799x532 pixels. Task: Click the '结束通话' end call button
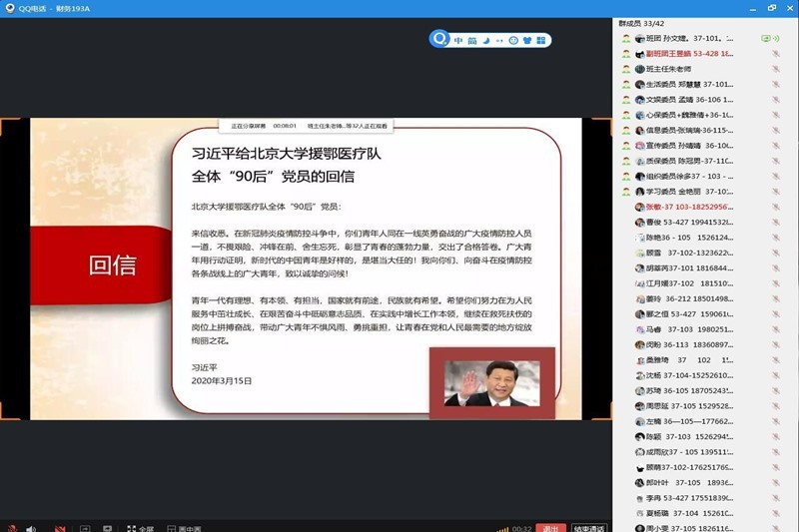coord(589,528)
